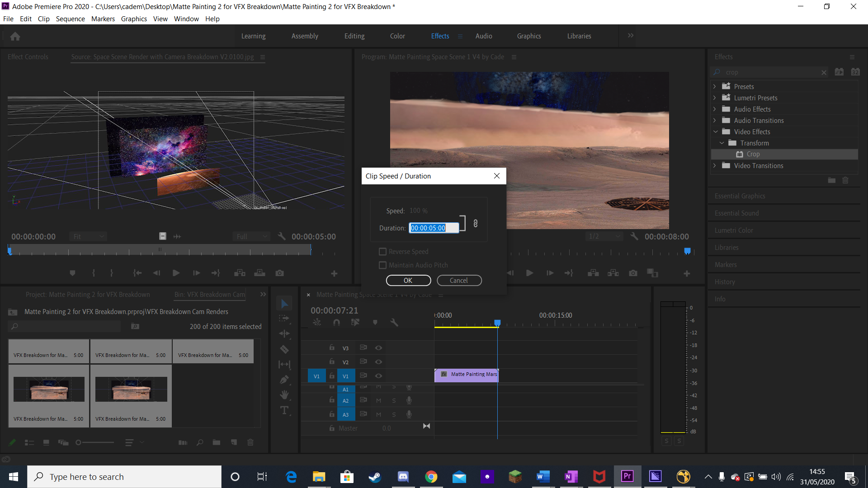Switch to the Editing workspace tab
Viewport: 868px width, 488px height.
tap(354, 36)
